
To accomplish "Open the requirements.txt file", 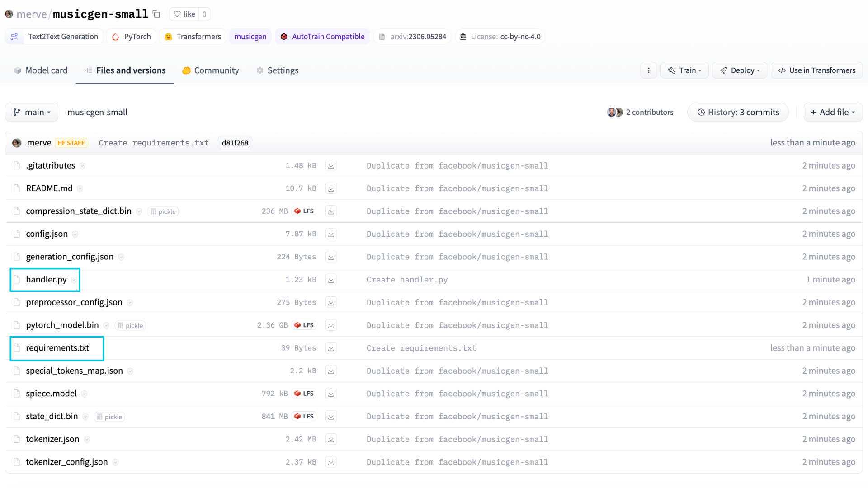I will pos(57,347).
